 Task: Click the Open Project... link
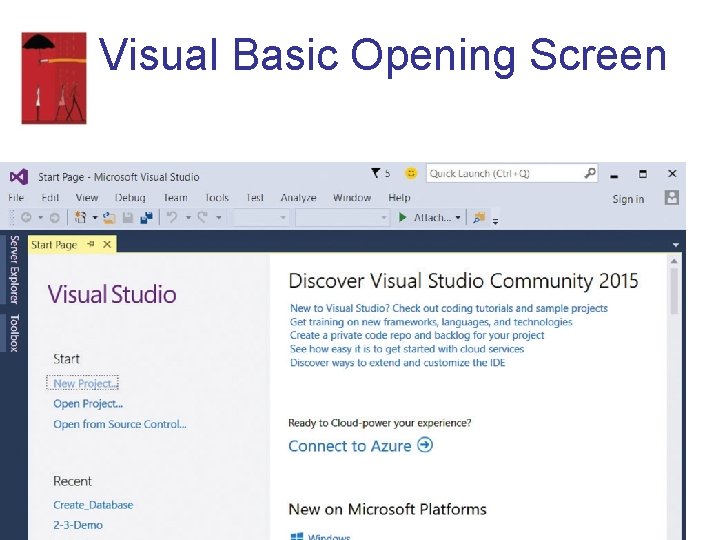[88, 404]
